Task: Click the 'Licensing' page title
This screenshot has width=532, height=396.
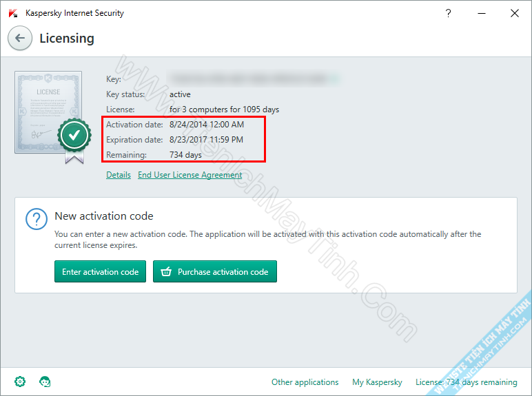Action: (x=67, y=39)
